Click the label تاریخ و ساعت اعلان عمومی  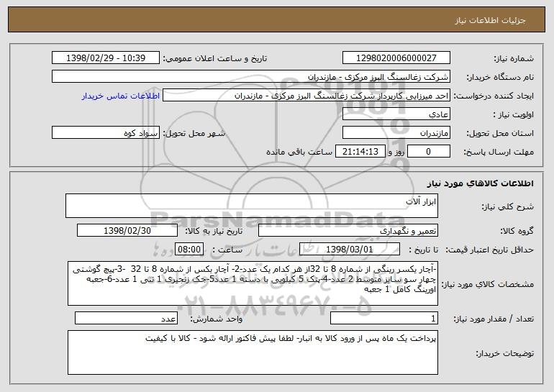pos(215,58)
